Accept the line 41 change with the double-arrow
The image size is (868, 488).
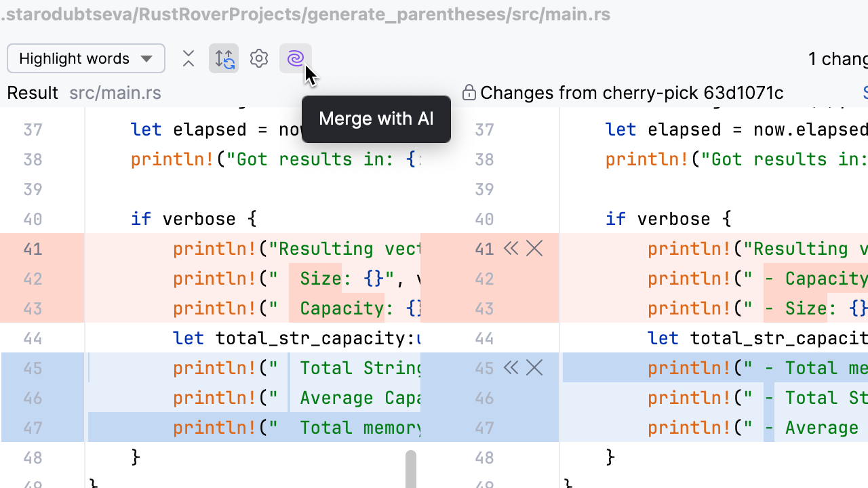(511, 249)
